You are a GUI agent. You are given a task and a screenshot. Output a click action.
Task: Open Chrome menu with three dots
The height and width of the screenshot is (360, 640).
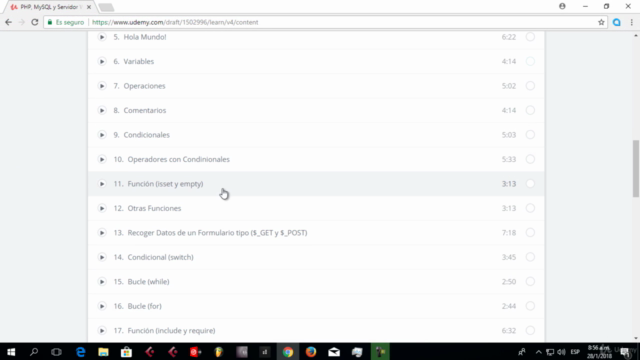632,22
